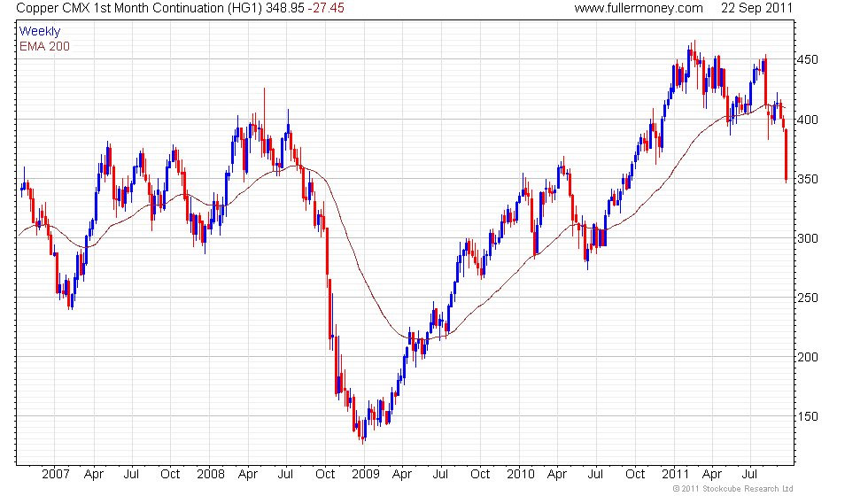The image size is (868, 496).
Task: Click the 400 price axis label
Action: click(808, 120)
